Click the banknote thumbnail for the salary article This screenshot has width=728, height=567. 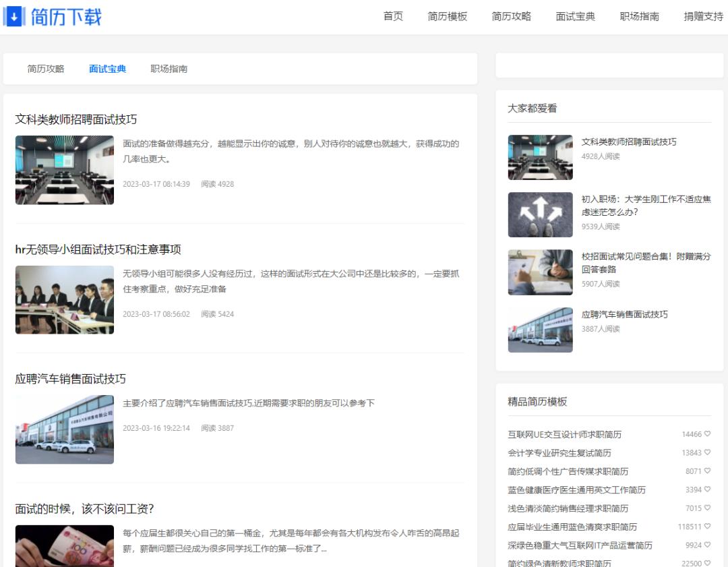[64, 546]
